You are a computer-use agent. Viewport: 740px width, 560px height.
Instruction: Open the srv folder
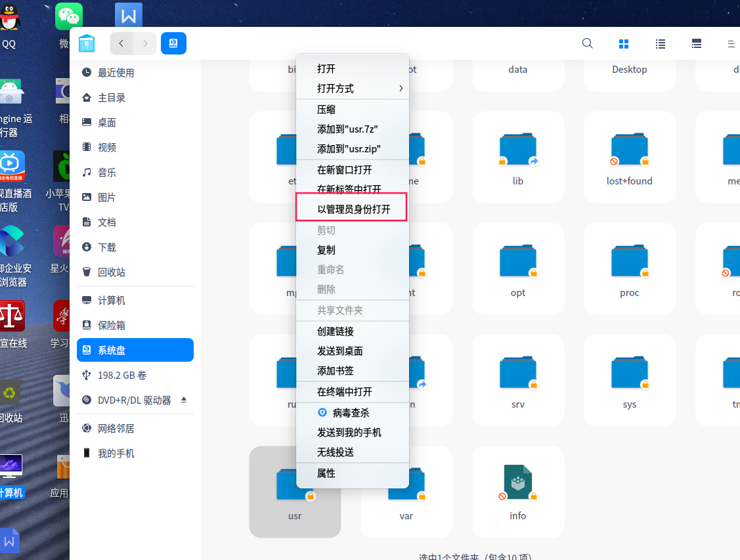tap(517, 380)
